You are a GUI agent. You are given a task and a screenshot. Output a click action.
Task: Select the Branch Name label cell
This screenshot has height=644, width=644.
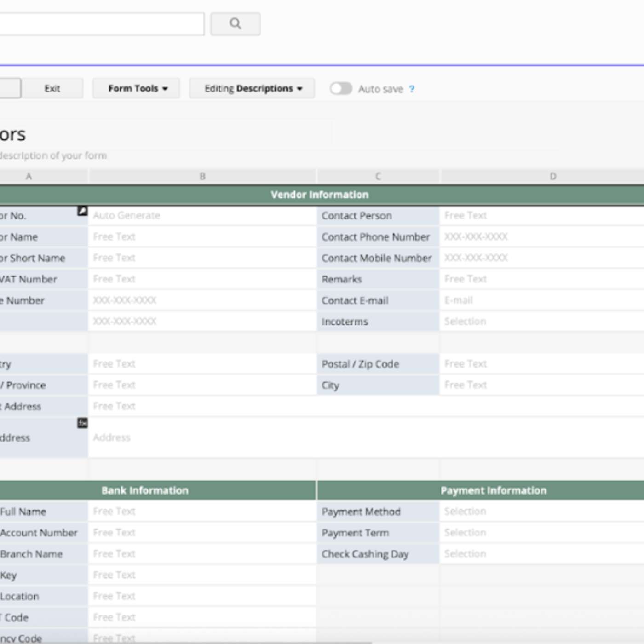click(x=44, y=553)
